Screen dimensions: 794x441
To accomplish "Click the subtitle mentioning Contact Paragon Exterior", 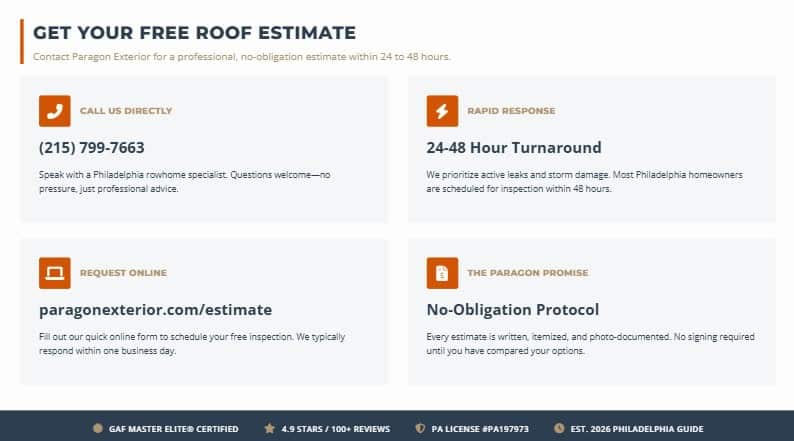I will (x=242, y=57).
